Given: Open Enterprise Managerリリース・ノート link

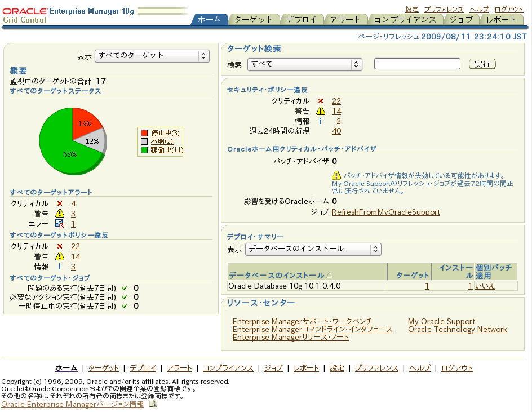Looking at the screenshot, I should point(290,337).
